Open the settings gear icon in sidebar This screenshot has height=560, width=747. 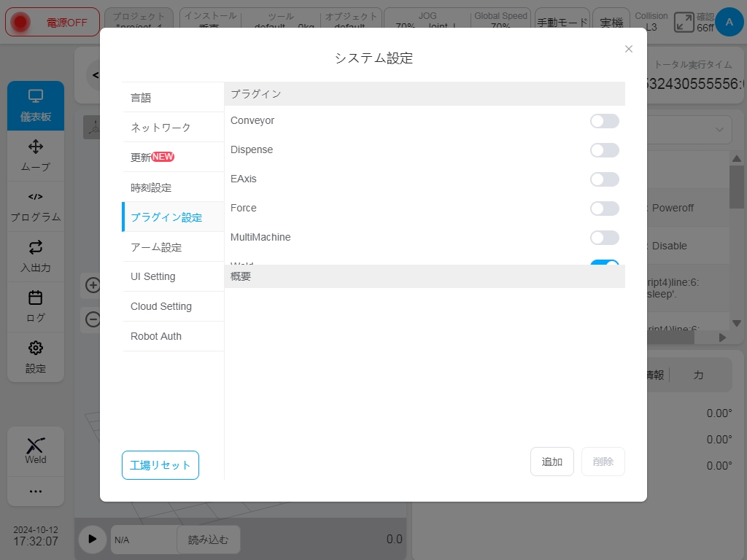36,348
